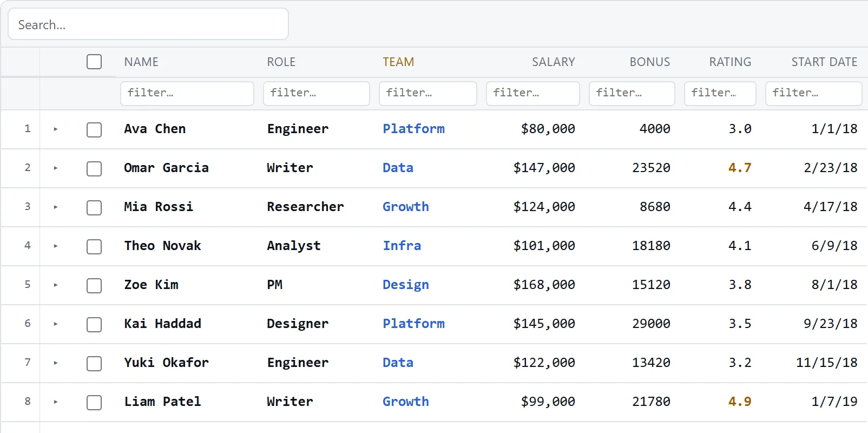The image size is (868, 433).
Task: Expand the Yuki Okafor row arrow
Action: pos(56,363)
